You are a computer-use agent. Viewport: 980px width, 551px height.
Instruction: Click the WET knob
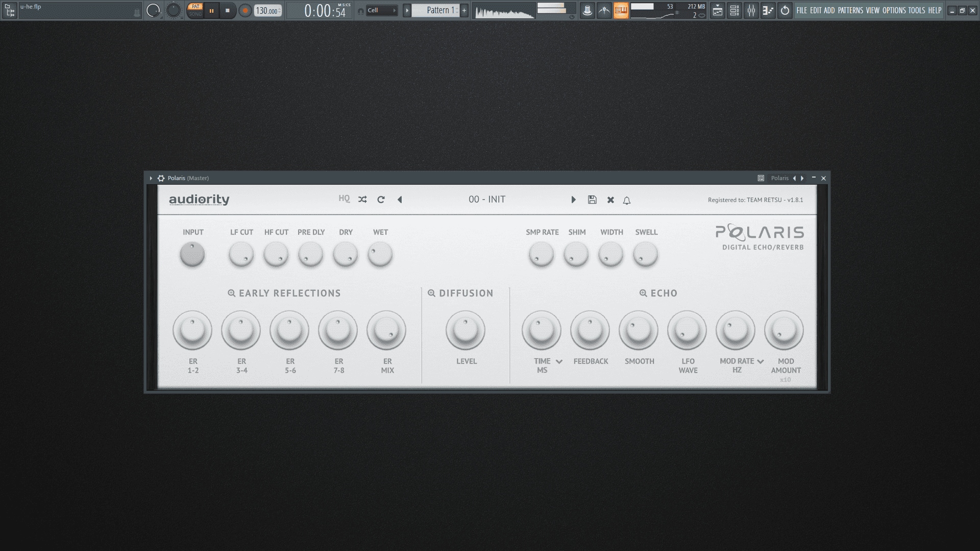click(x=380, y=254)
